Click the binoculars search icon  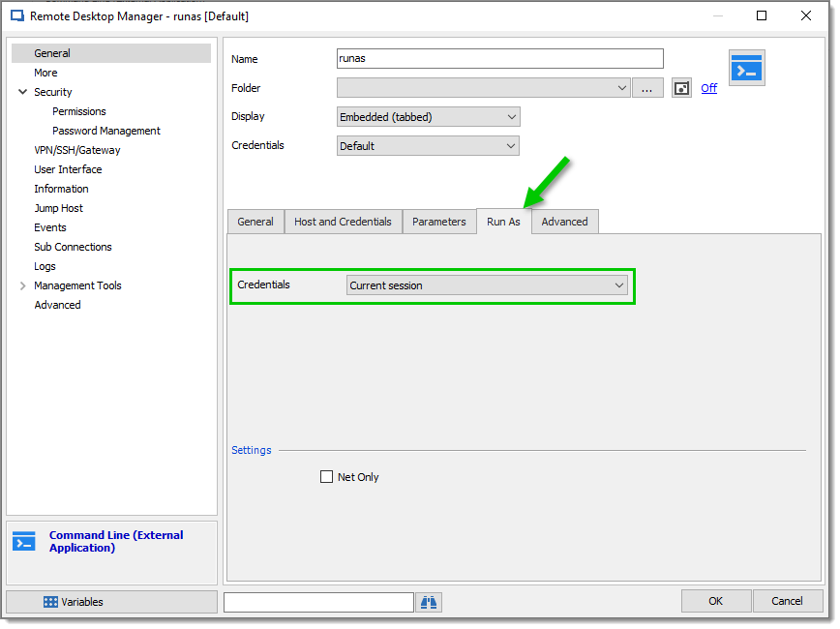click(x=429, y=602)
